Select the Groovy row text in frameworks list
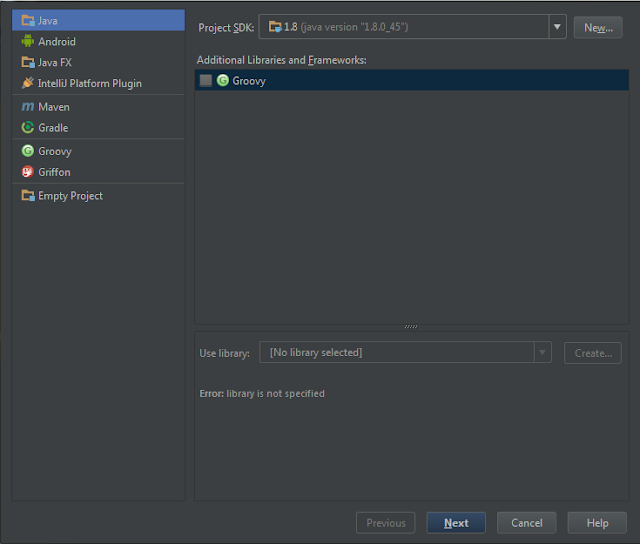 (249, 81)
